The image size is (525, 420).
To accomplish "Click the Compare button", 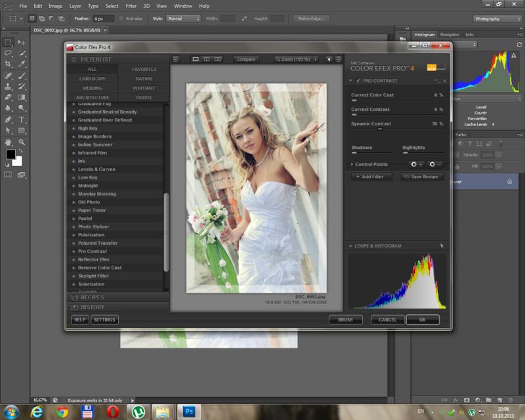I will [x=245, y=59].
